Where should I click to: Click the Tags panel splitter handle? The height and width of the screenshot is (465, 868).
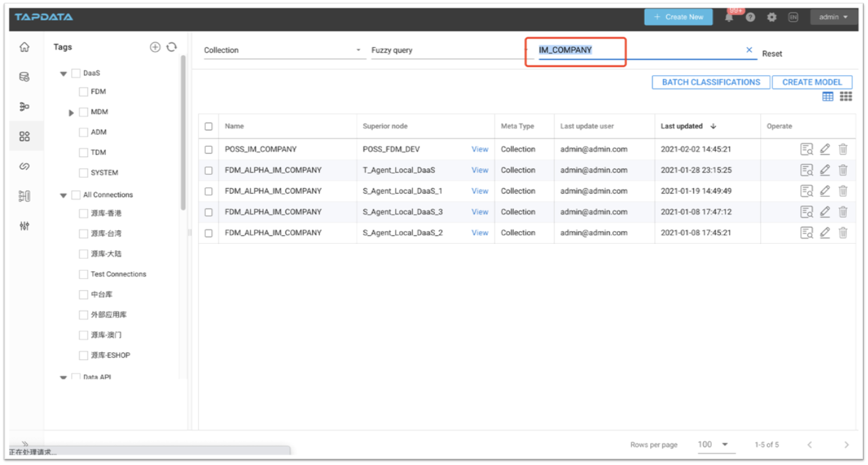click(190, 232)
